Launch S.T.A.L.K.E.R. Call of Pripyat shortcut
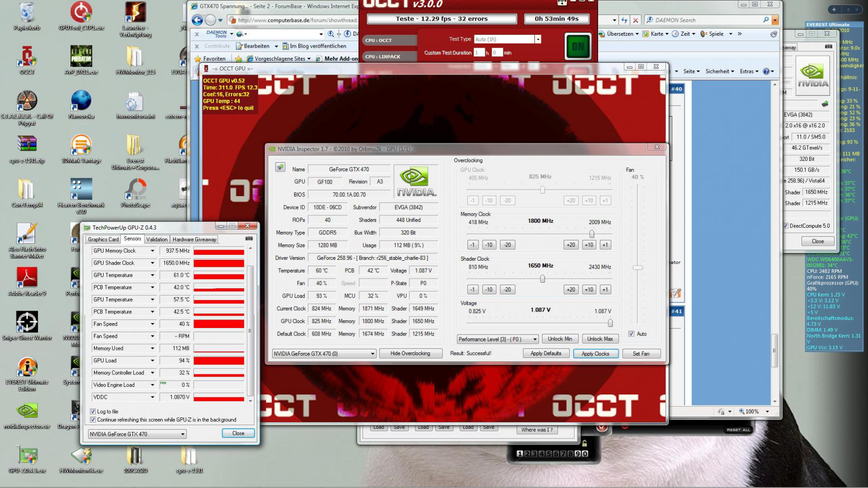868x488 pixels. (x=27, y=108)
